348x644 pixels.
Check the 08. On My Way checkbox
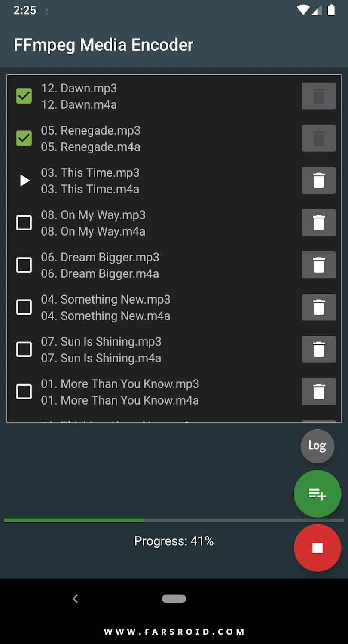24,223
